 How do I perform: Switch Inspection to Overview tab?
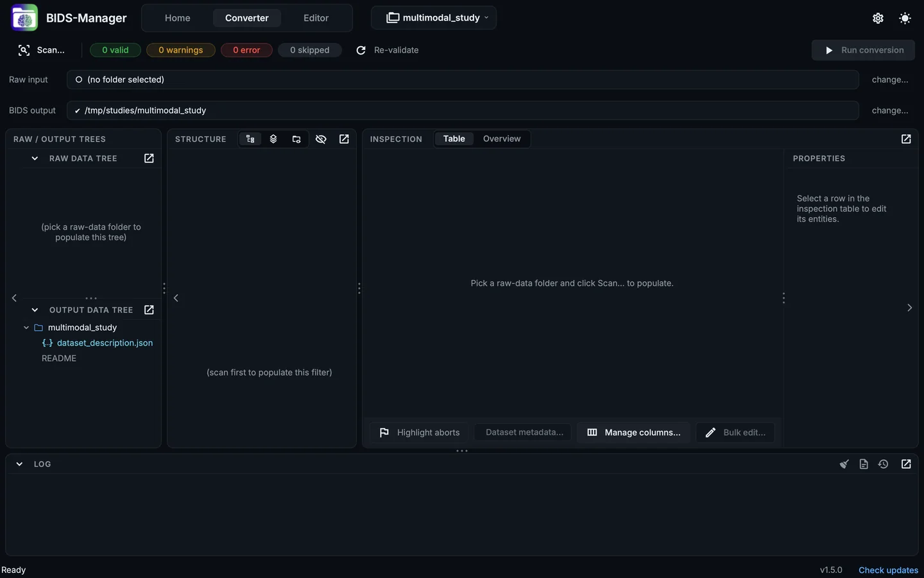coord(502,139)
